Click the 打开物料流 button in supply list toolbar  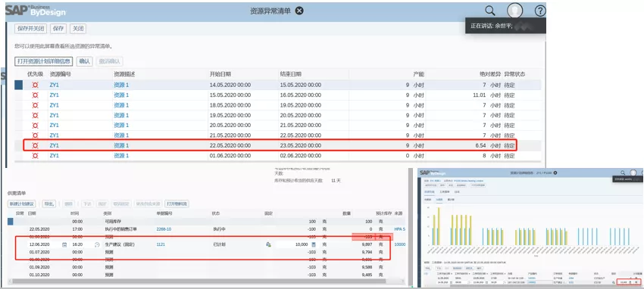coord(177,204)
